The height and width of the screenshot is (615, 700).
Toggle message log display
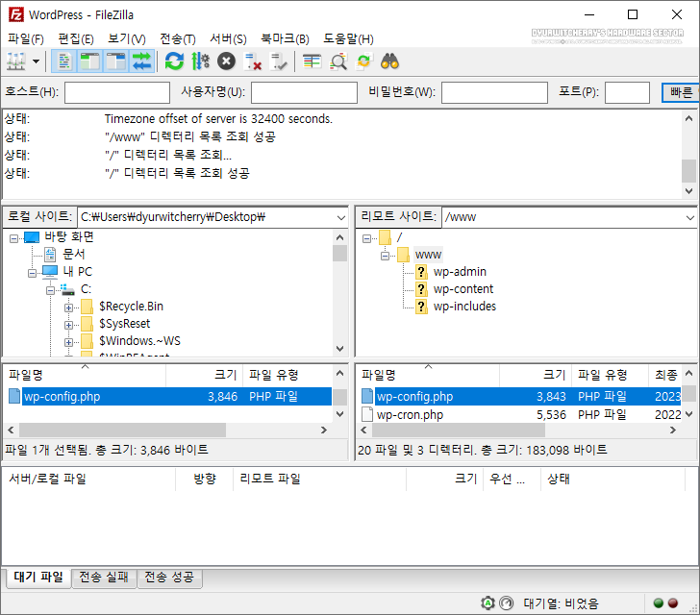click(x=64, y=61)
